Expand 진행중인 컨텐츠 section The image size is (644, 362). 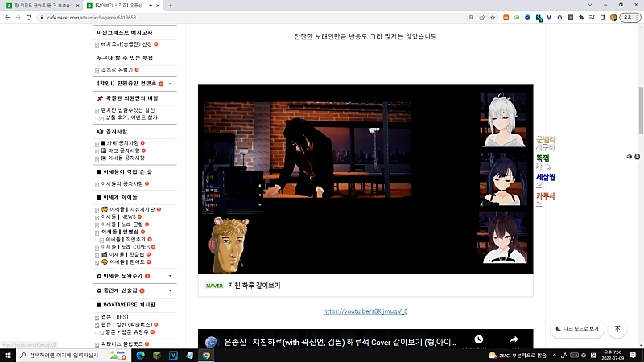point(171,84)
